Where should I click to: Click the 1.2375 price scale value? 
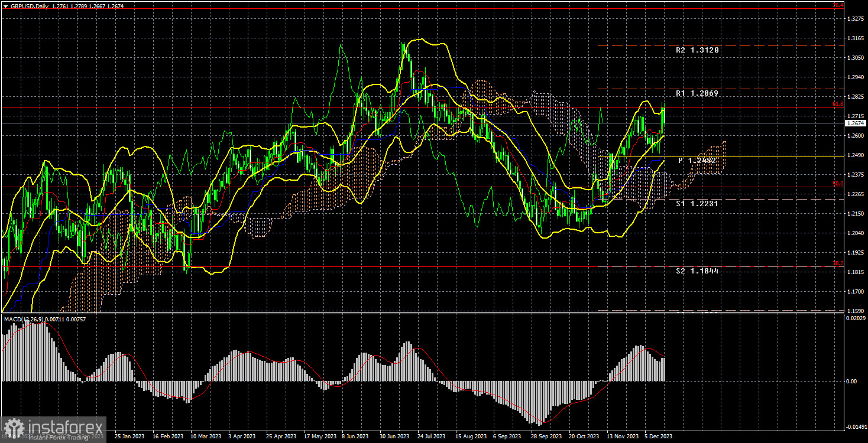click(854, 175)
